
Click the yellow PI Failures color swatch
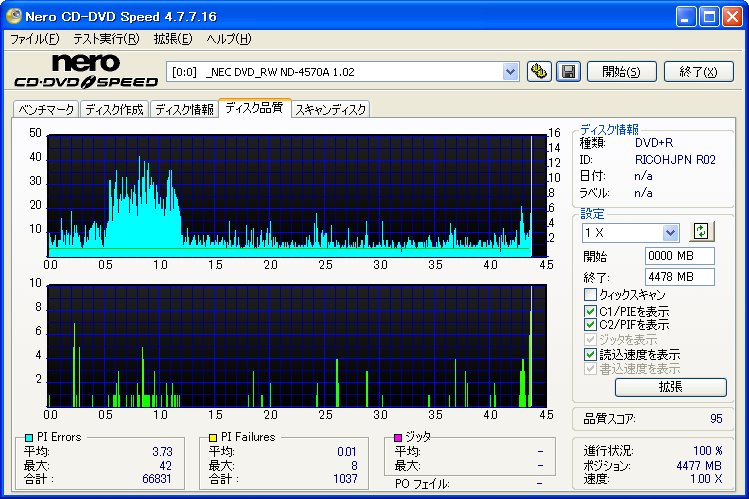tap(213, 437)
